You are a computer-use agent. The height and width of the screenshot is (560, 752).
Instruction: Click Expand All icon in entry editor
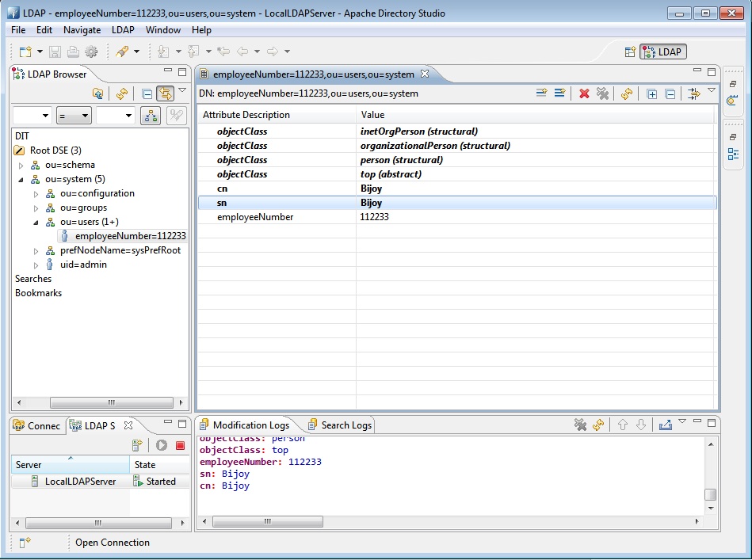652,93
